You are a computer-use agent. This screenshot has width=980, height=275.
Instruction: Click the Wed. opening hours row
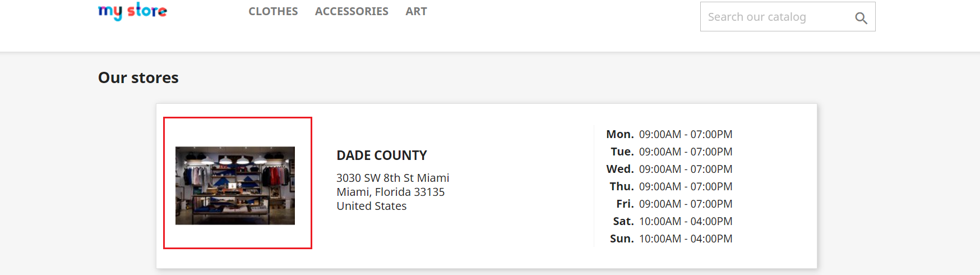click(669, 169)
